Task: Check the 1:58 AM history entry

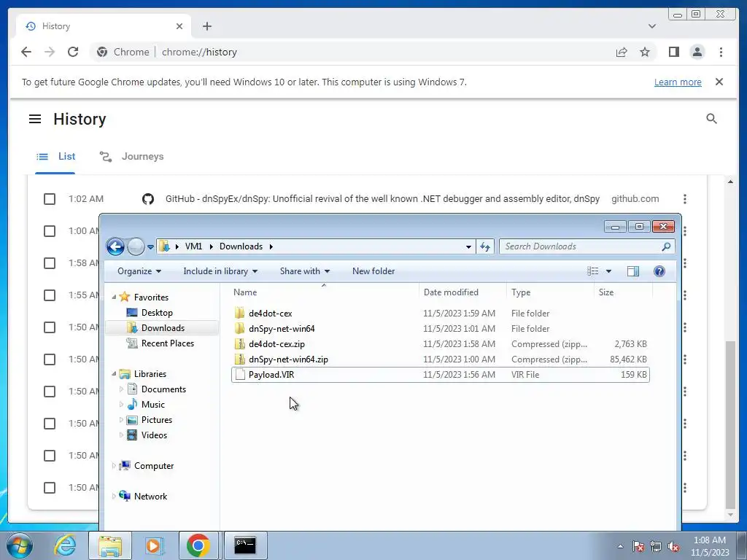Action: click(x=50, y=263)
